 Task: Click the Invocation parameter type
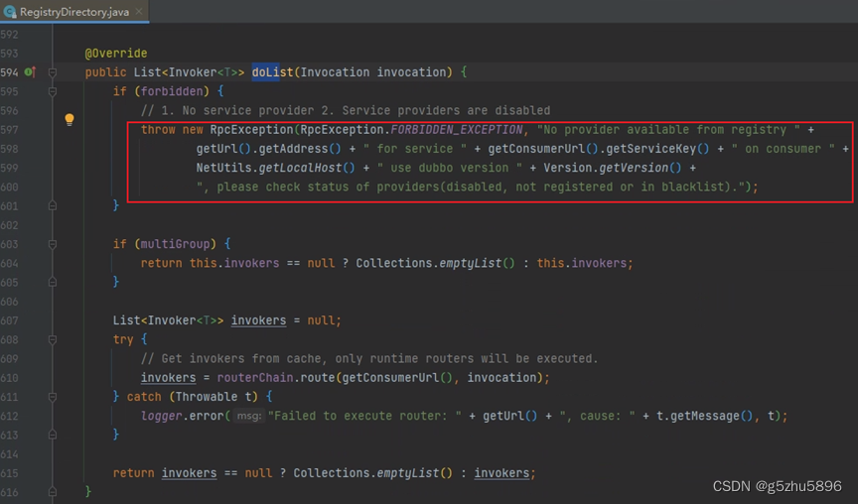point(335,72)
